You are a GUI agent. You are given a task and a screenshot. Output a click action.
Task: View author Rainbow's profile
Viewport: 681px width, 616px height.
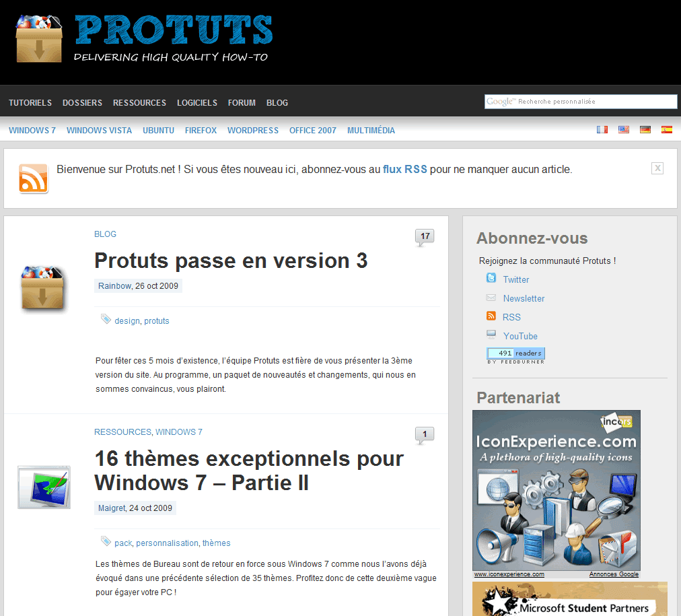(114, 286)
